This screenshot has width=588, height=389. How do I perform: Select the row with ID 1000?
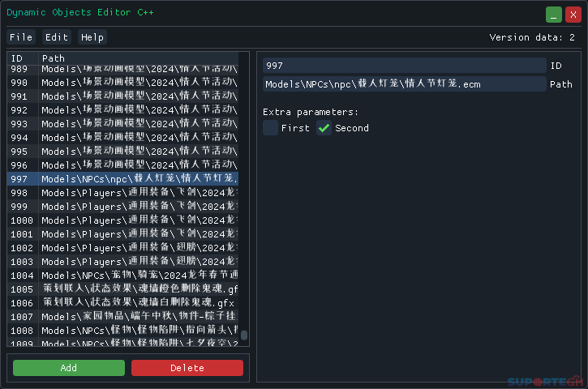pos(122,220)
